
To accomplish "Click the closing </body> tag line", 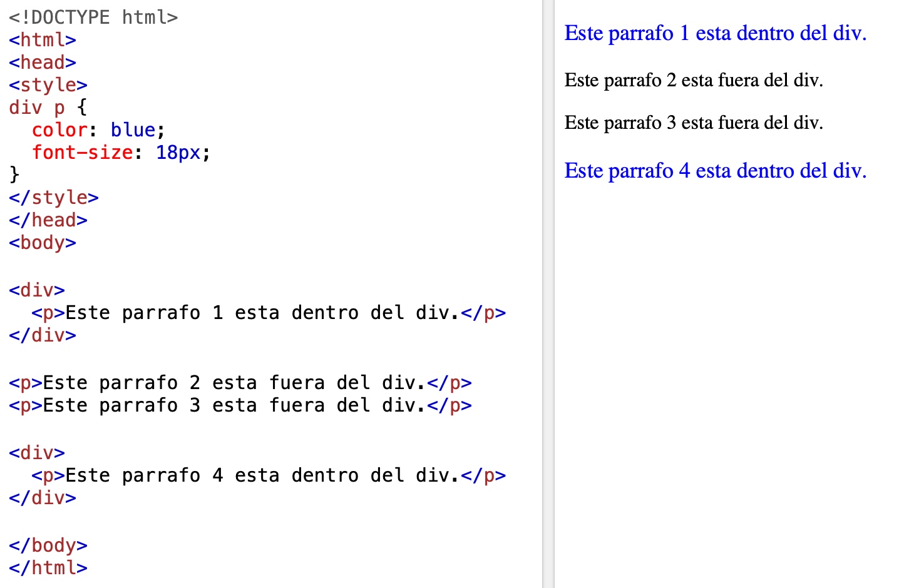I will click(48, 545).
